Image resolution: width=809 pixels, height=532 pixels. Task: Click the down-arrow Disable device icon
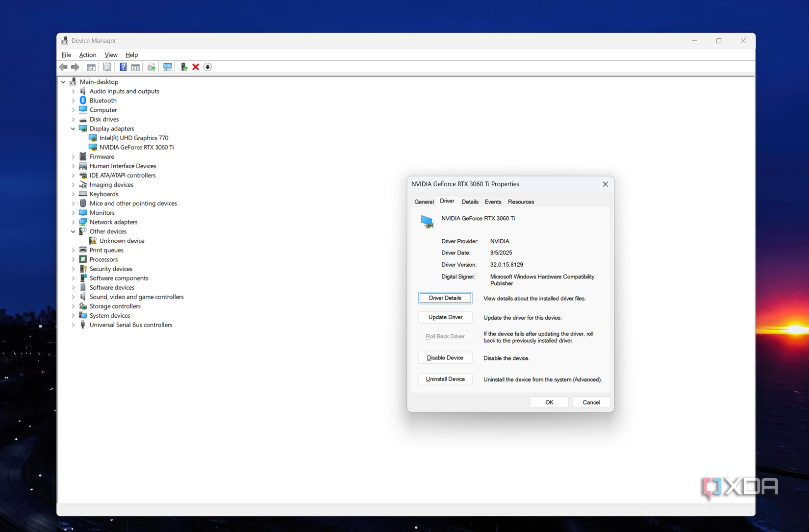[x=208, y=67]
